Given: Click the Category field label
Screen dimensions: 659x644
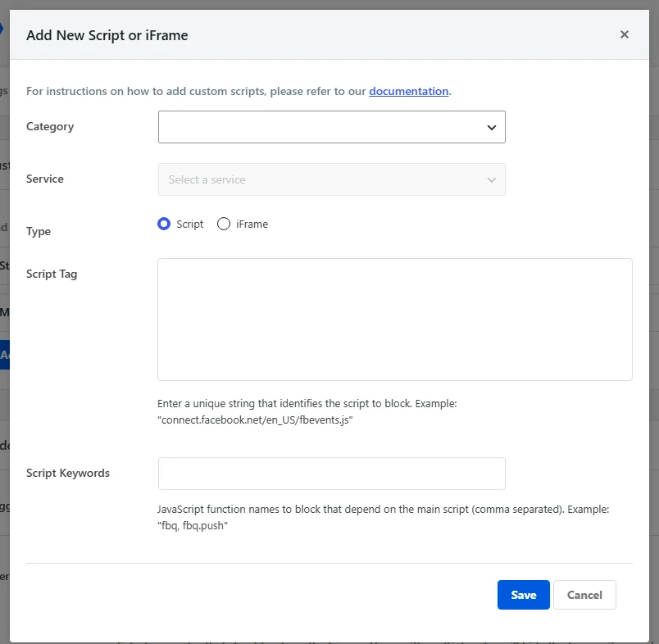Looking at the screenshot, I should pyautogui.click(x=50, y=126).
